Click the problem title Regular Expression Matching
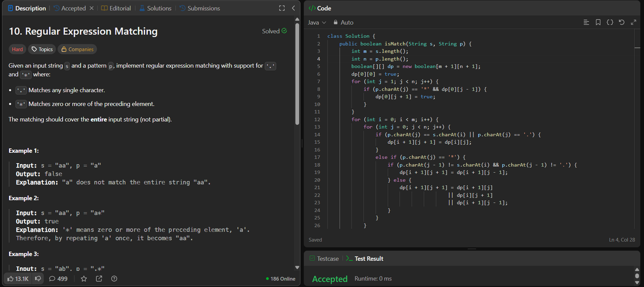 [x=83, y=31]
